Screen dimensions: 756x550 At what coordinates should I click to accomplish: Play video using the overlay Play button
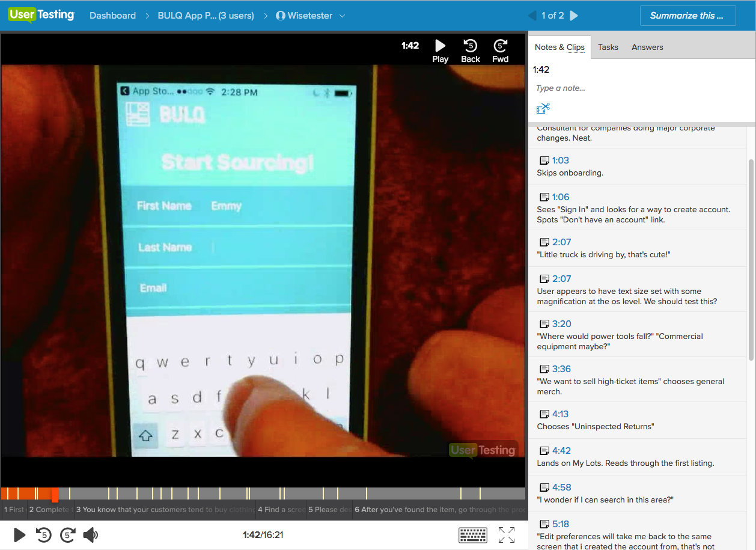pyautogui.click(x=440, y=51)
